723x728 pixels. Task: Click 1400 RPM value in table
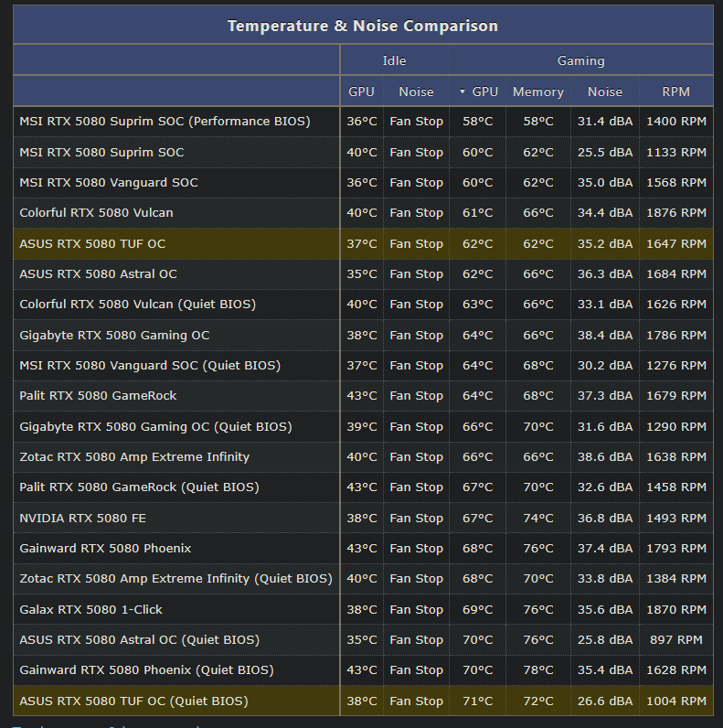tap(676, 121)
